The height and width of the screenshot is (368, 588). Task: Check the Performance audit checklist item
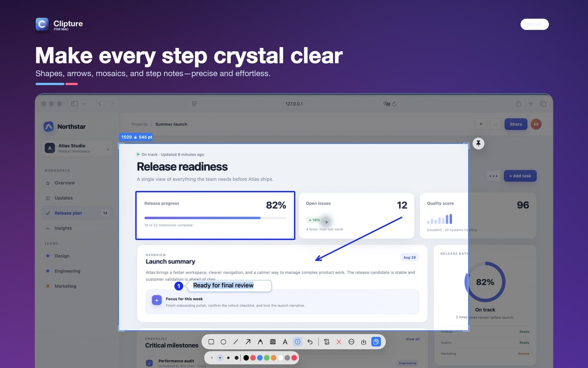pyautogui.click(x=149, y=363)
